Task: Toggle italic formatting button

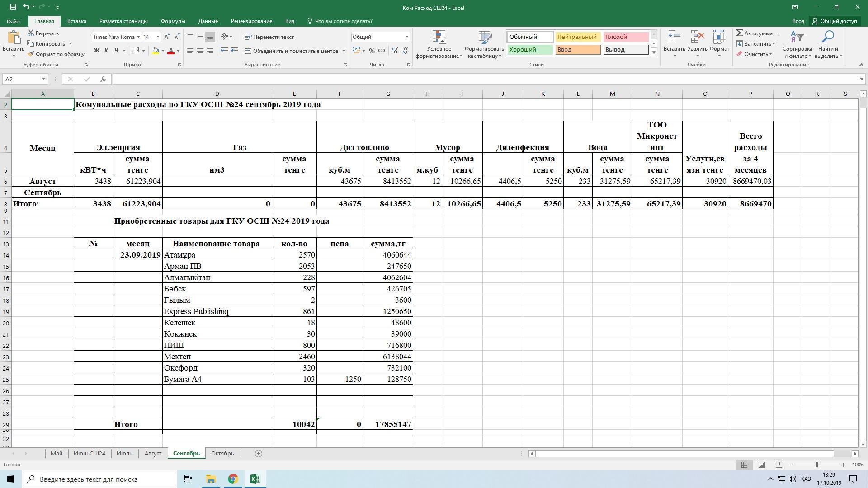Action: tap(106, 51)
